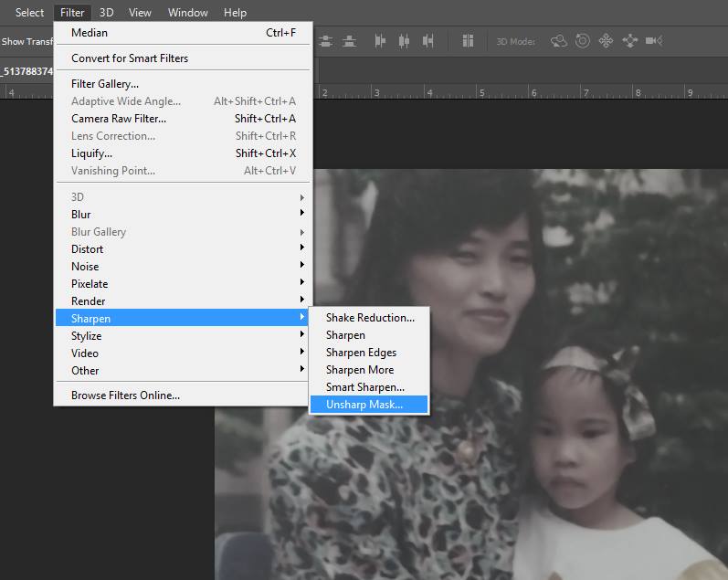Select the 3D rotate (orbit) mode icon
This screenshot has height=580, width=728.
pos(559,41)
